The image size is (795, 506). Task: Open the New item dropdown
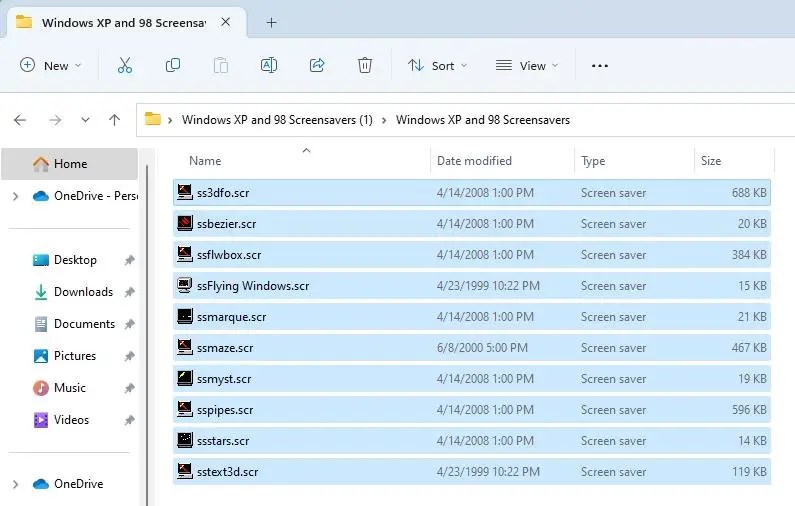click(50, 65)
